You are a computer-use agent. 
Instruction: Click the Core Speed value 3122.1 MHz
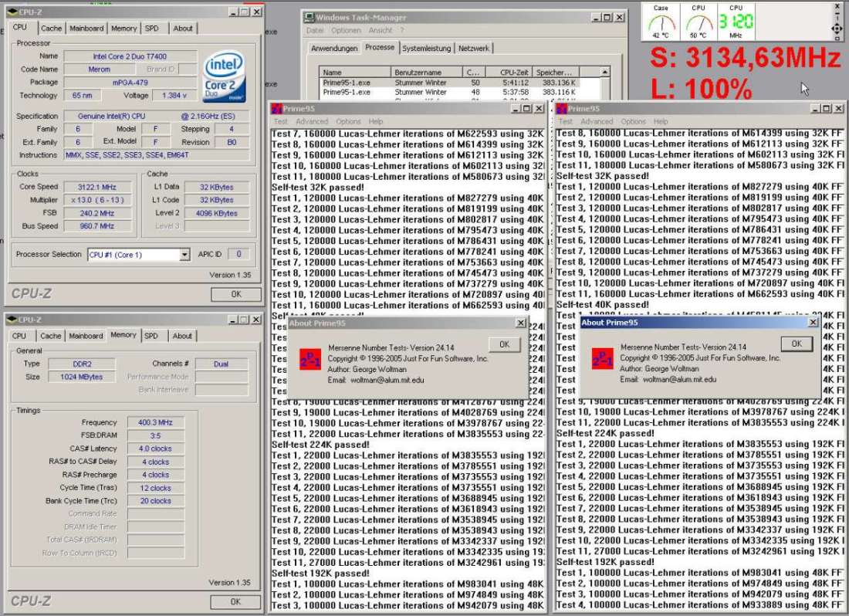[x=97, y=188]
